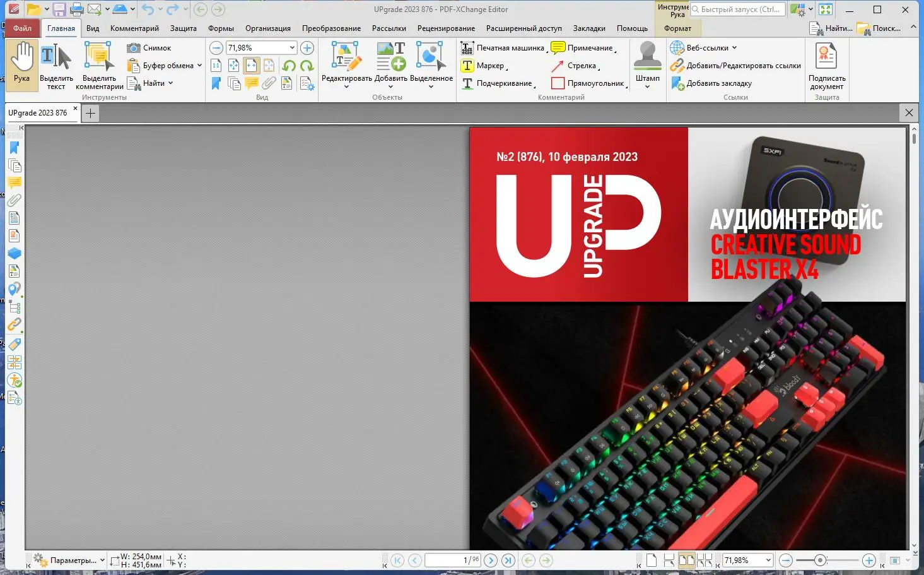Rotate the view clockwise
This screenshot has width=924, height=575.
[x=307, y=66]
